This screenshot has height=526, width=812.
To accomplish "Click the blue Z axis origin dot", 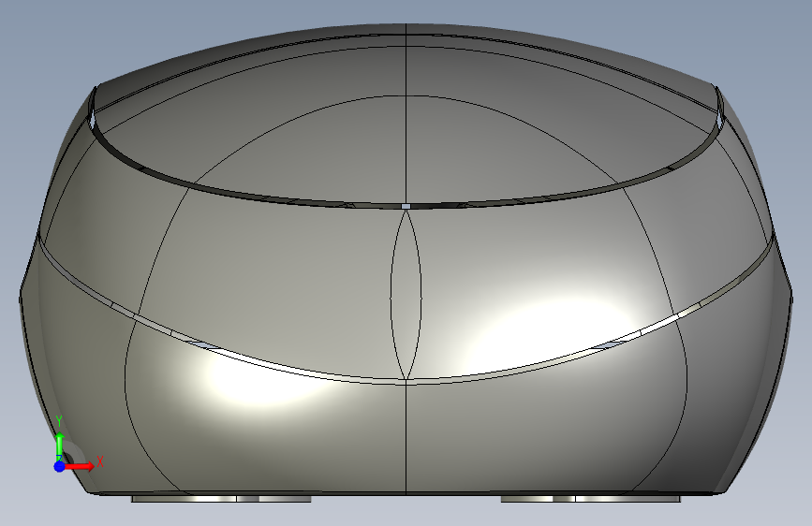I will [x=60, y=466].
